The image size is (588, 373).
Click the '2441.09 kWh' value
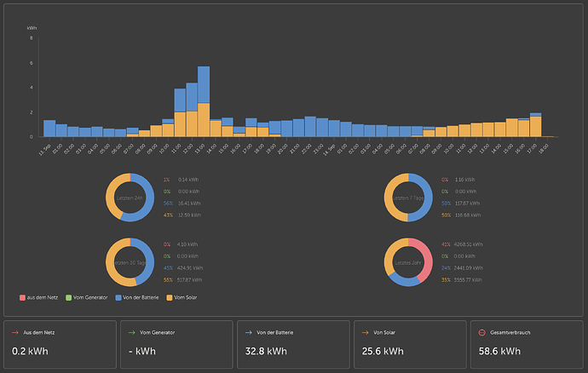[469, 268]
